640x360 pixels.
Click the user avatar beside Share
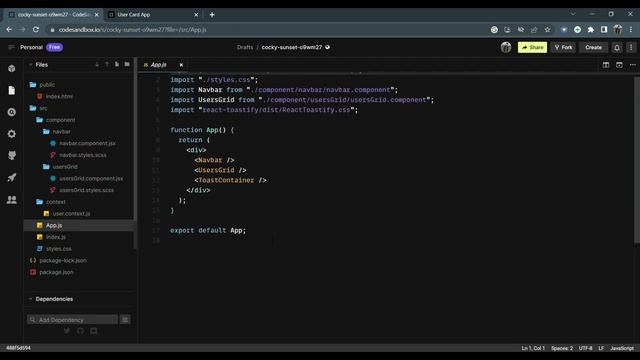[x=506, y=47]
